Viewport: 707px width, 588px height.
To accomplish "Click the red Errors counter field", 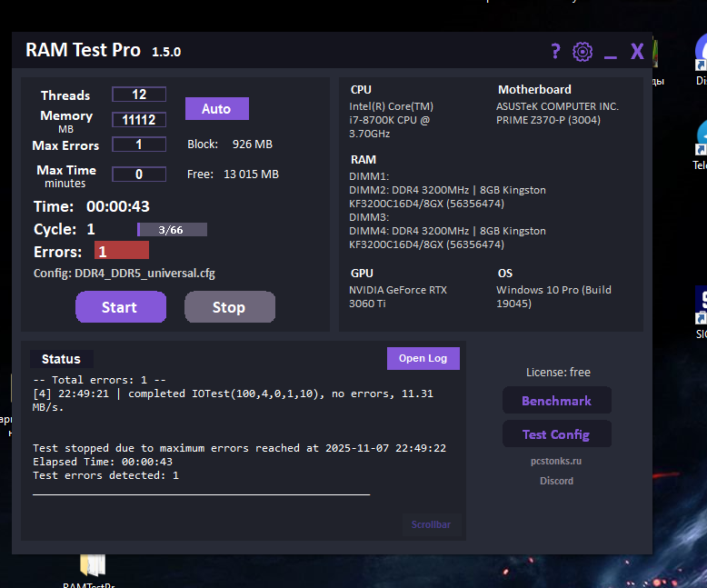I will click(x=121, y=251).
